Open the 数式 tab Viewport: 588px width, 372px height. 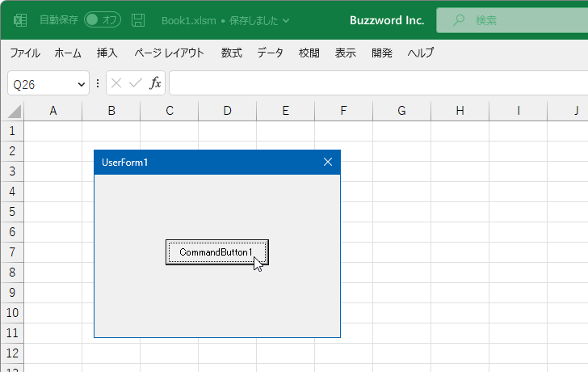coord(231,53)
